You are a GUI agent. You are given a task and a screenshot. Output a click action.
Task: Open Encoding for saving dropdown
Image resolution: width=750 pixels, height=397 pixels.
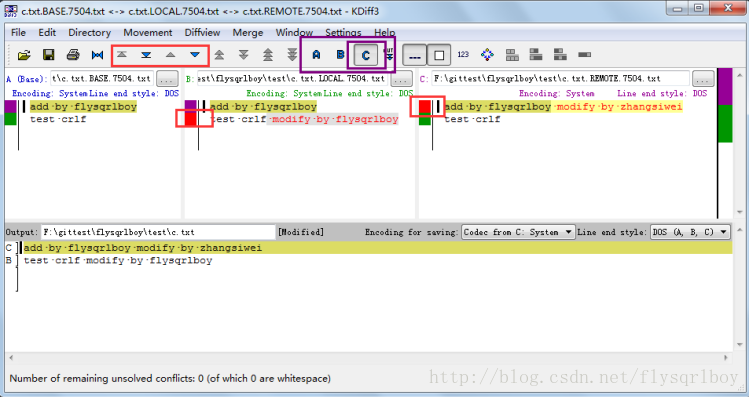[x=518, y=232]
